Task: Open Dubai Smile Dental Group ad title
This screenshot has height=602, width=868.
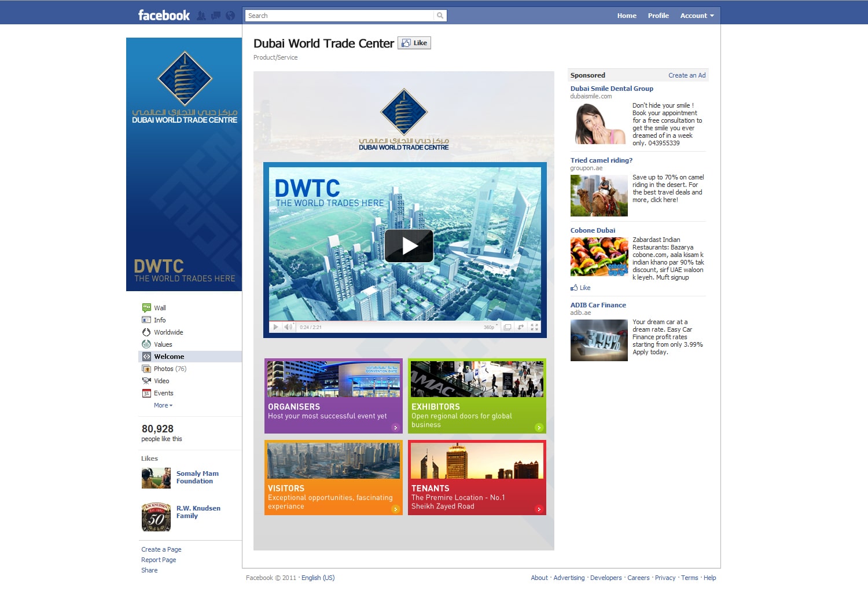Action: (612, 89)
